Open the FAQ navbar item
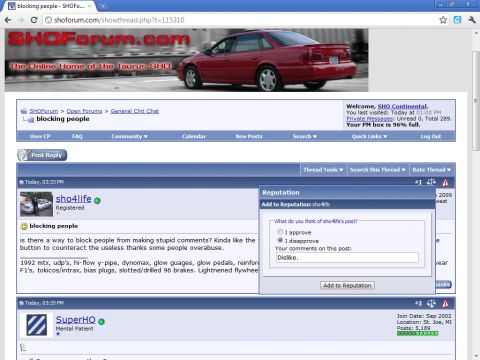The width and height of the screenshot is (480, 360). coord(77,136)
